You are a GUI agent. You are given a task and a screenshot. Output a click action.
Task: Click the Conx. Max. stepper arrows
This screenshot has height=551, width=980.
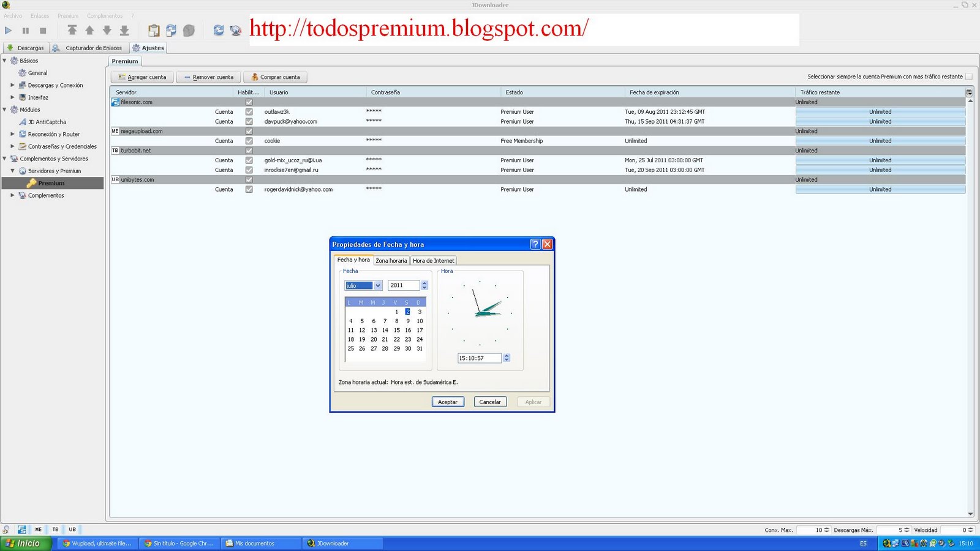[827, 530]
